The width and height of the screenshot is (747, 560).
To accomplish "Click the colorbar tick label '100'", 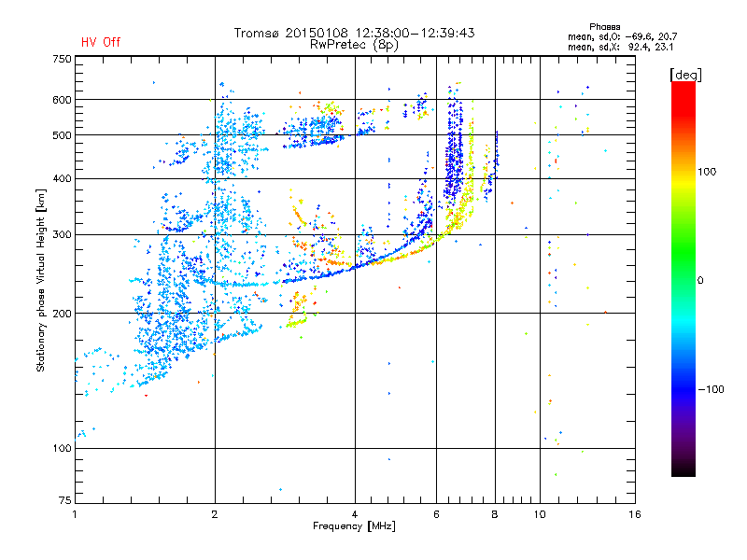I will [x=707, y=172].
